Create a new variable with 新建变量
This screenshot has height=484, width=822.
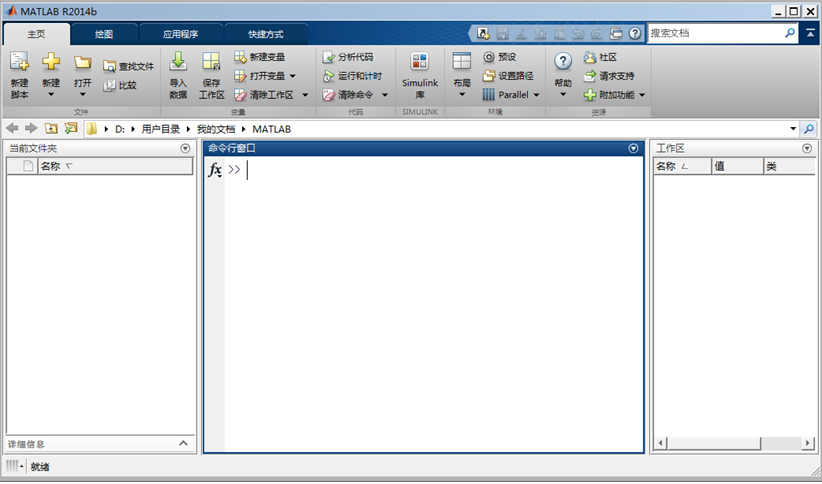pyautogui.click(x=259, y=57)
